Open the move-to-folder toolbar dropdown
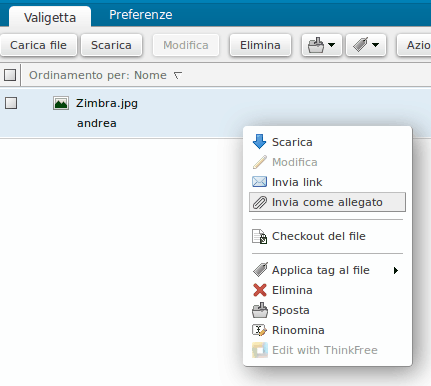The image size is (431, 386). [x=322, y=45]
